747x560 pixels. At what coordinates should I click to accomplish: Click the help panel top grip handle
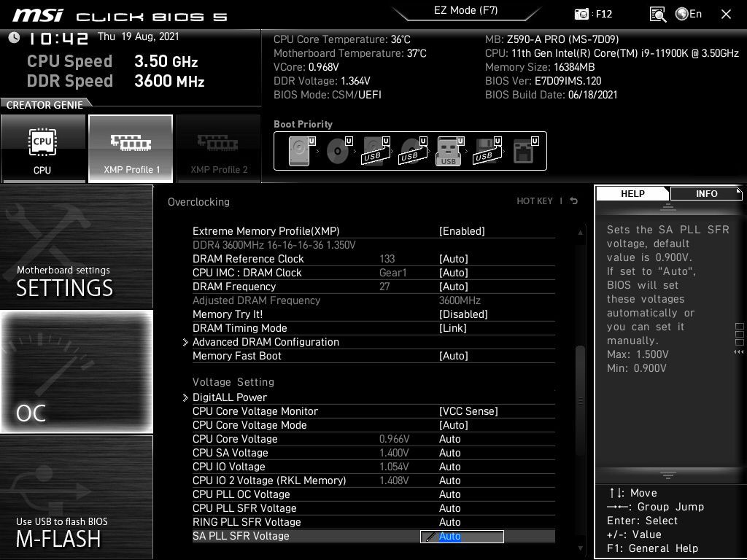point(668,207)
